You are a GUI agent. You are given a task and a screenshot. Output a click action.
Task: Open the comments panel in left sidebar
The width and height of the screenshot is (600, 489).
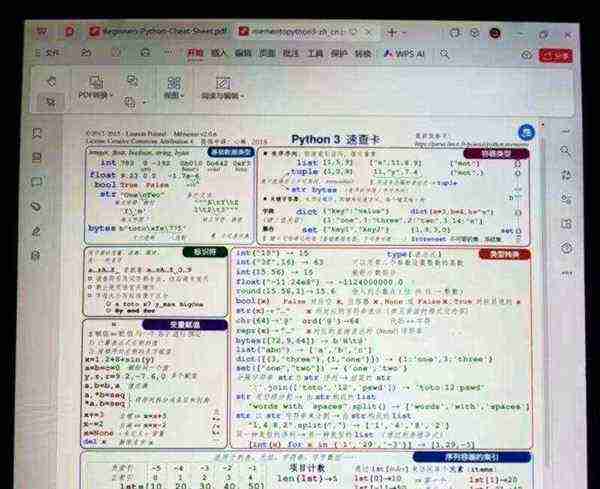click(x=37, y=182)
